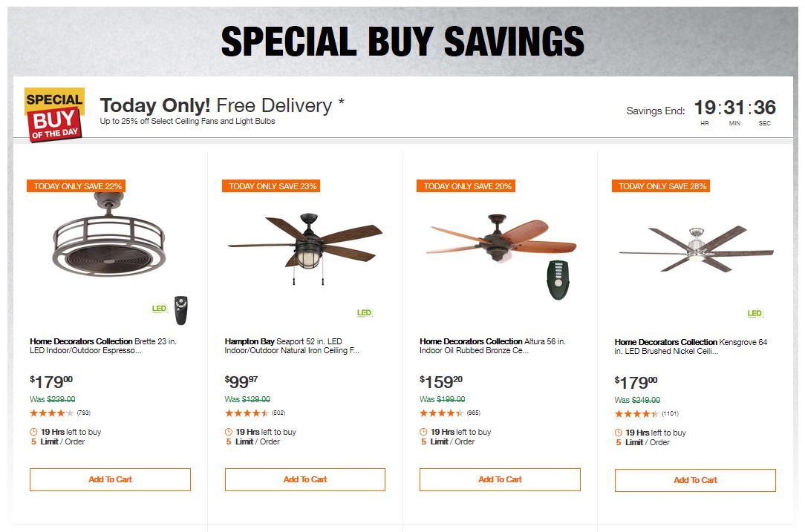This screenshot has width=805, height=532.
Task: Click the Special Buy of the Day badge
Action: pos(54,114)
